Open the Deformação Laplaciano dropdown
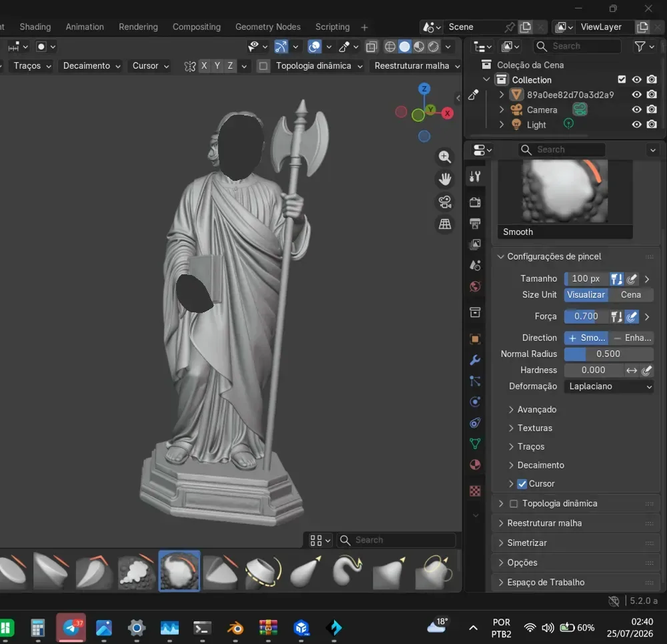The width and height of the screenshot is (667, 644). point(609,386)
